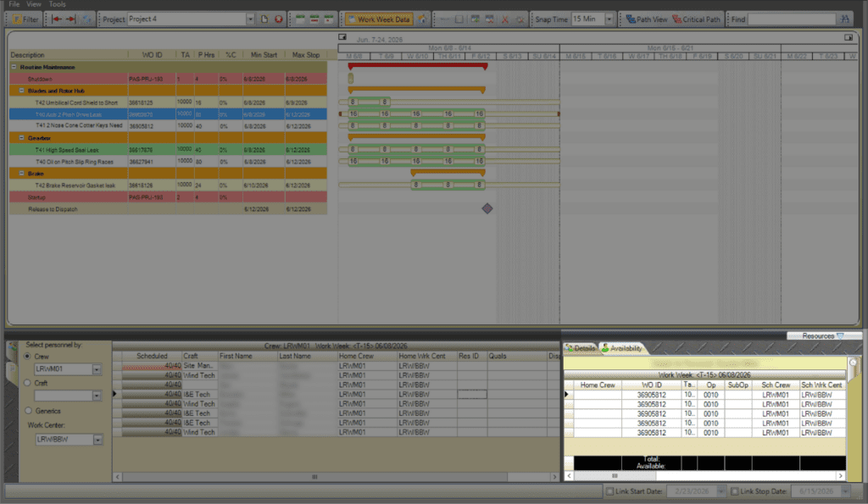Viewport: 868px width, 504px height.
Task: Collapse the Routine Maintenance group
Action: pyautogui.click(x=14, y=66)
